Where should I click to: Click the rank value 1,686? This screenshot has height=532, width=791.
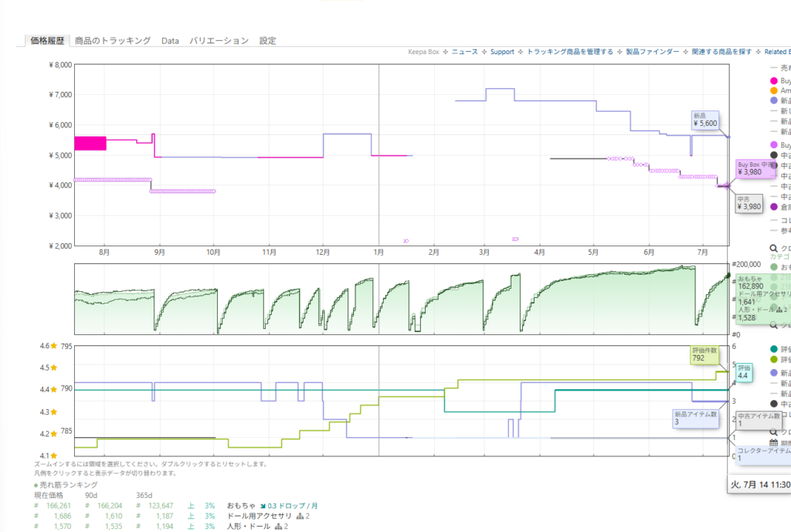62,516
